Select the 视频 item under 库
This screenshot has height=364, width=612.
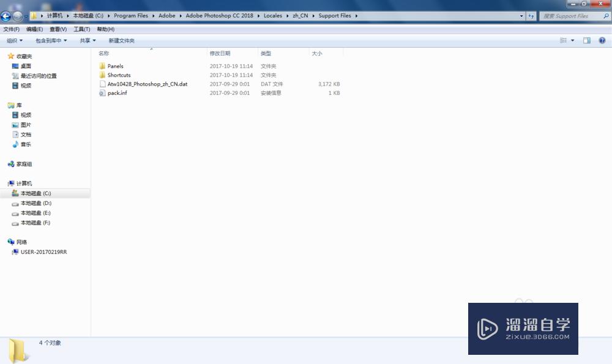click(26, 115)
